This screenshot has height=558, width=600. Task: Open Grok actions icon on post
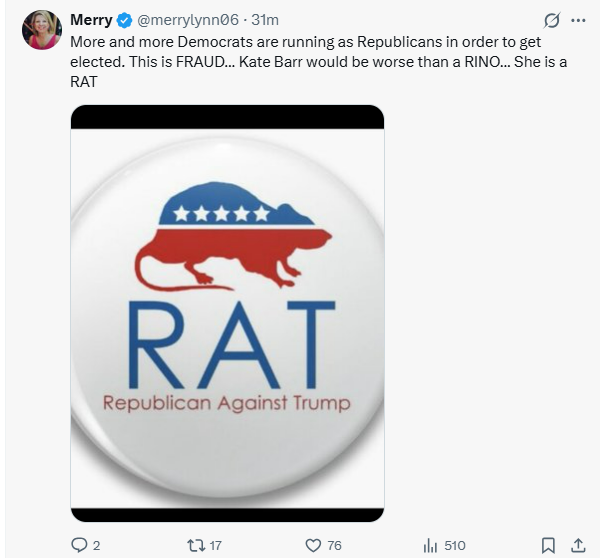click(550, 21)
